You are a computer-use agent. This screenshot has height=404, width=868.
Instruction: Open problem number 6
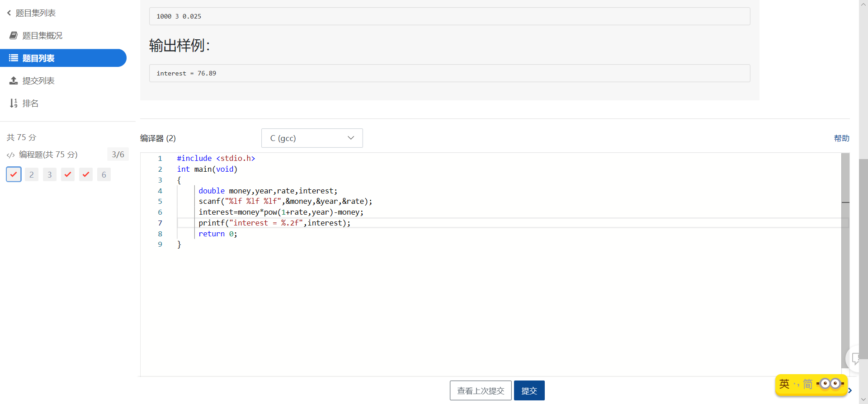[x=104, y=174]
